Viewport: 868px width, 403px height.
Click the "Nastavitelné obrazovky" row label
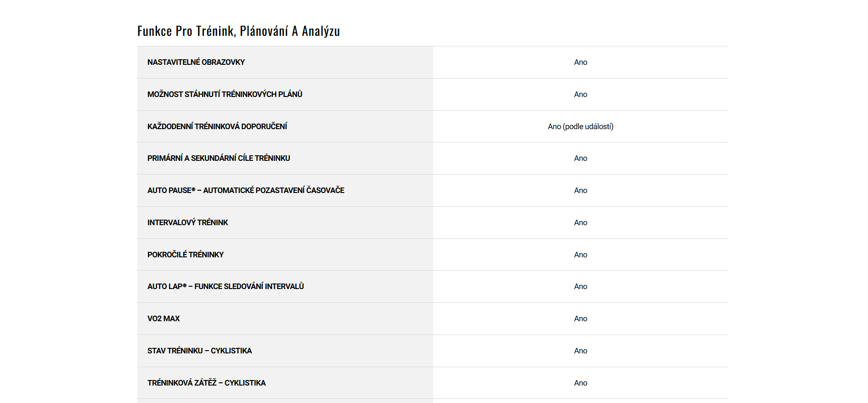pyautogui.click(x=196, y=62)
